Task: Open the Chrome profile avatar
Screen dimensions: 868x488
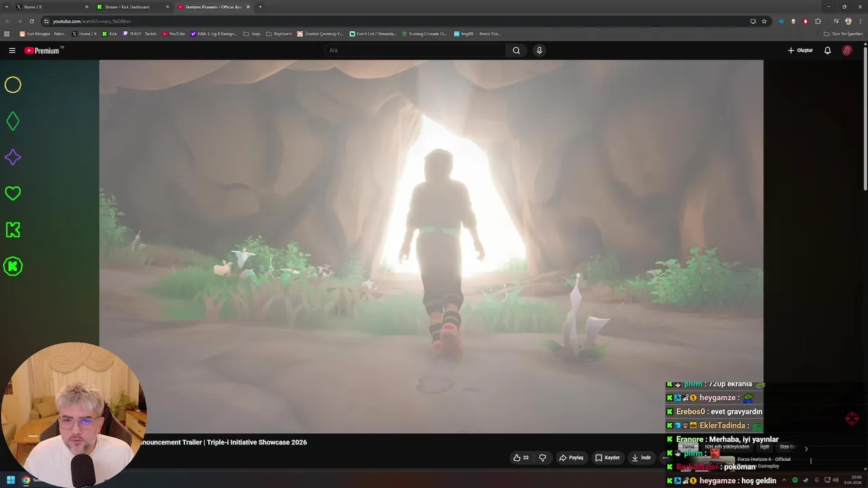Action: 848,21
